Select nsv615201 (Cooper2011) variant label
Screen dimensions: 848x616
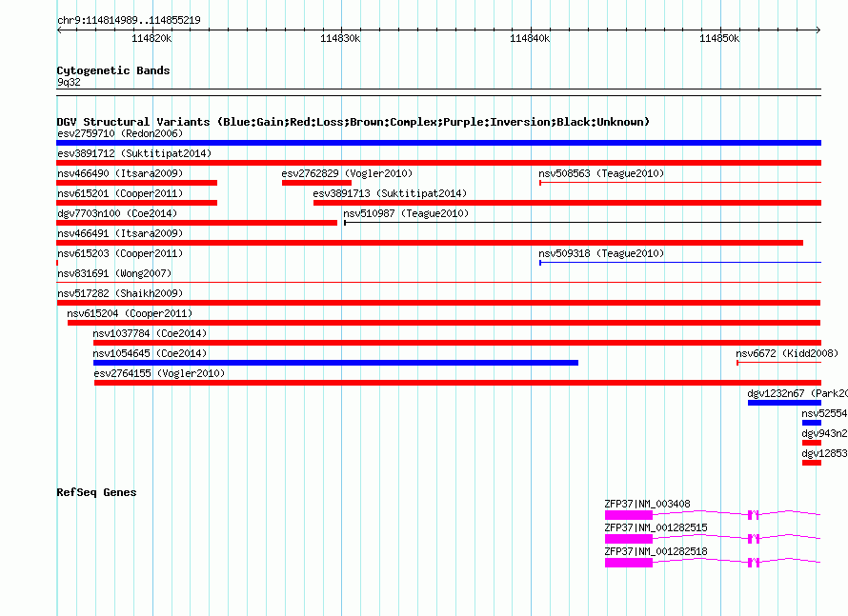click(120, 193)
